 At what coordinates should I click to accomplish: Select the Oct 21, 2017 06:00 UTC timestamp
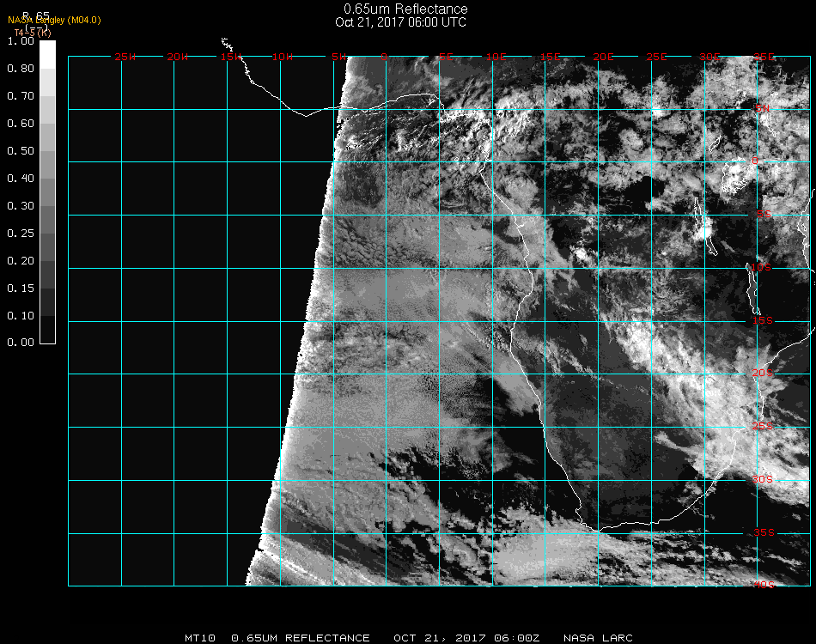(400, 22)
